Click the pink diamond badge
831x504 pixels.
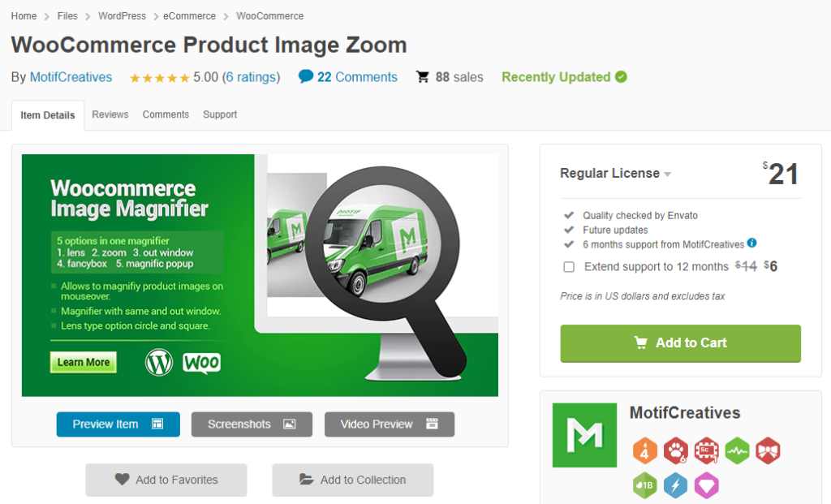[x=707, y=485]
